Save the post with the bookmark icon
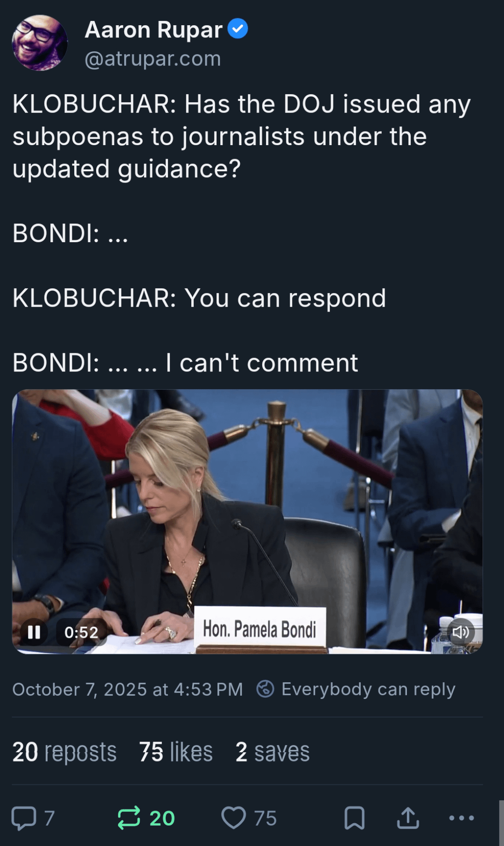 355,818
